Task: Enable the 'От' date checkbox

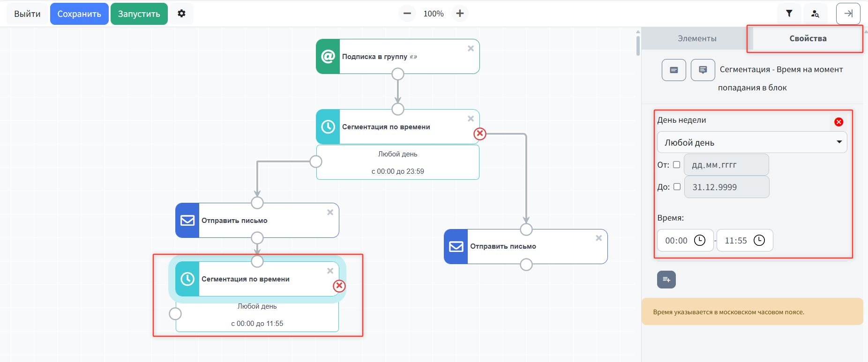Action: click(676, 165)
